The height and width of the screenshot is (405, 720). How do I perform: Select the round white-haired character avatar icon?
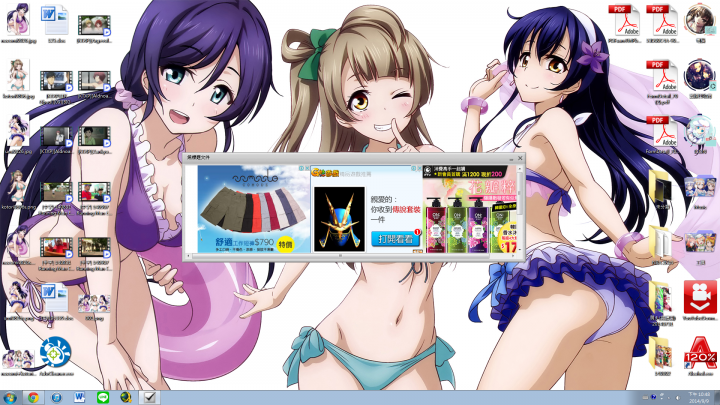point(700,135)
